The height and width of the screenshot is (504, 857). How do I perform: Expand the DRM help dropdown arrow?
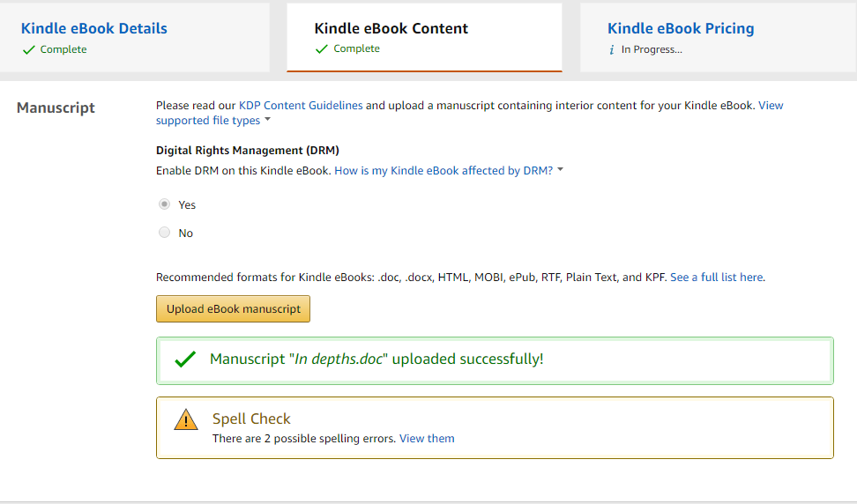[561, 170]
